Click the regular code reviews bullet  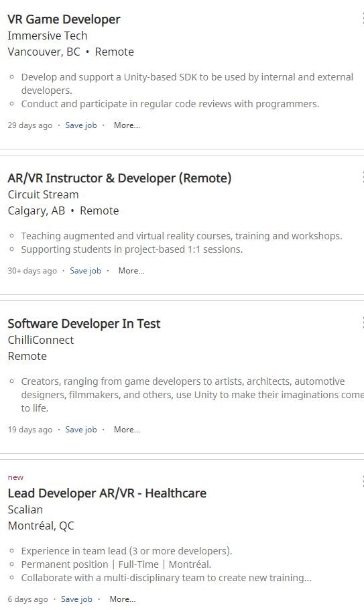pos(170,104)
